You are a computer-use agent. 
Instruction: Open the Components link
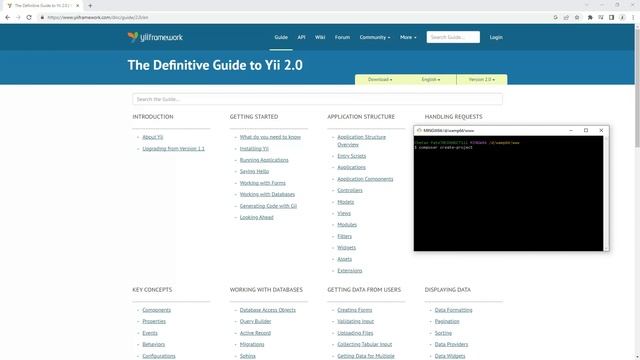click(x=156, y=310)
